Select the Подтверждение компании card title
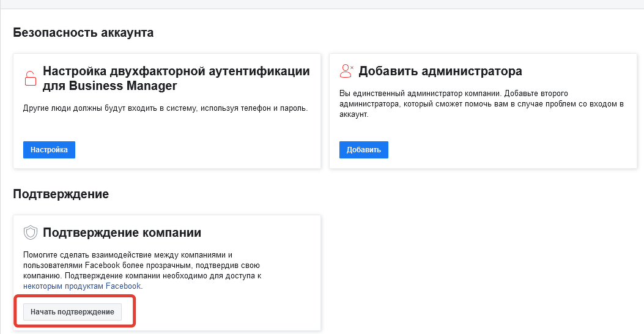The height and width of the screenshot is (334, 644). [122, 232]
